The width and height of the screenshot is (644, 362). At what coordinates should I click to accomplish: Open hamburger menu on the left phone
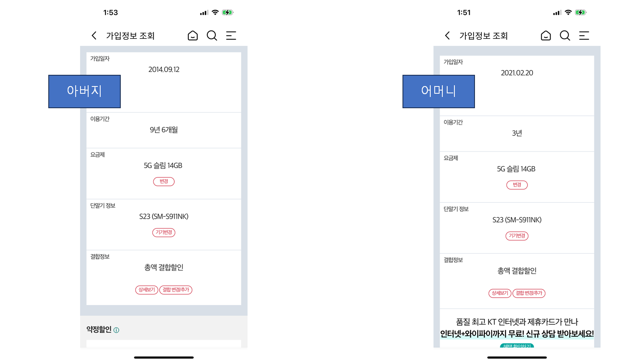coord(231,35)
